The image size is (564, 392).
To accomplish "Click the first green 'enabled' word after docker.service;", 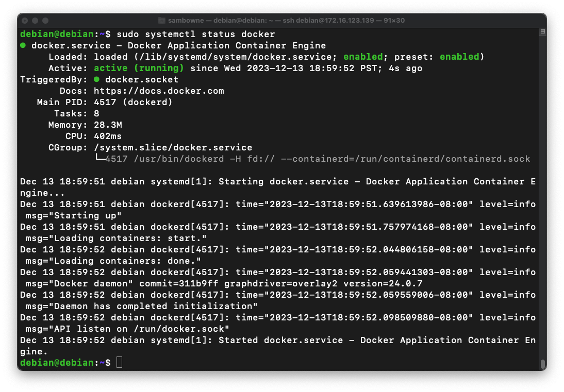I will (363, 57).
